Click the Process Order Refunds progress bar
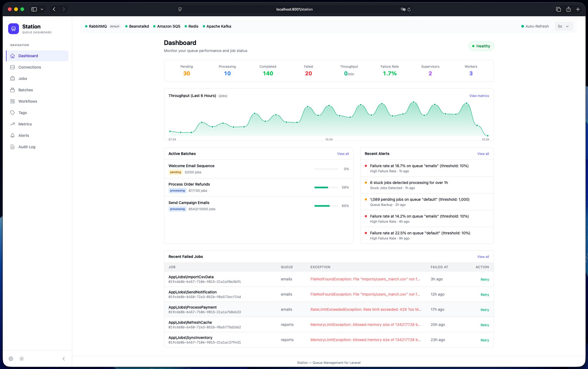Screen dimensions: 588x369 tap(326, 187)
